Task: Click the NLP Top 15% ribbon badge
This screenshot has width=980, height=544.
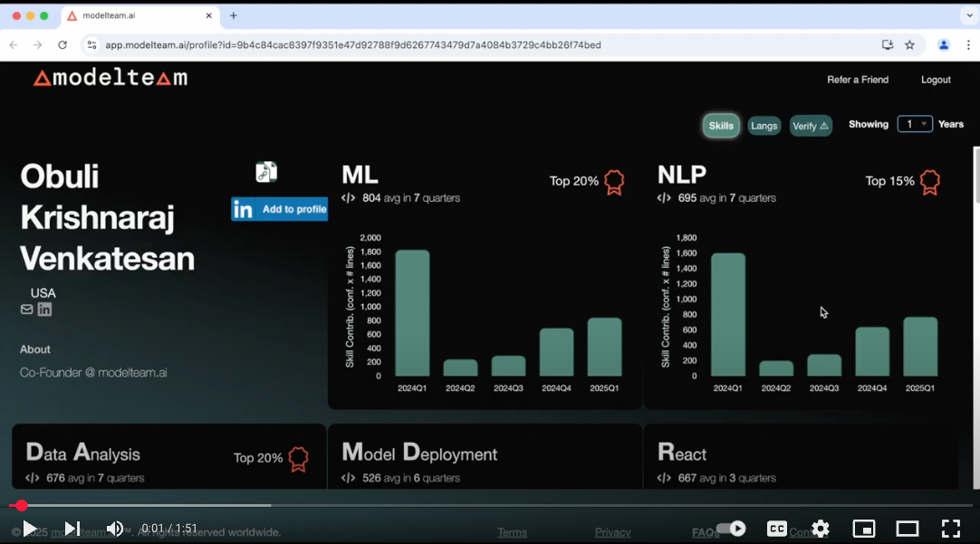Action: click(x=929, y=182)
